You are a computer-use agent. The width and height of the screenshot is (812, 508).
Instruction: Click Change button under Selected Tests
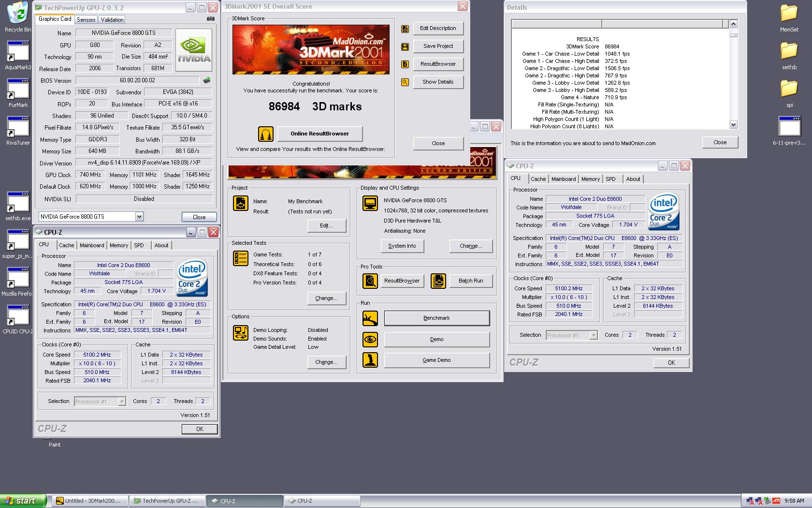[326, 298]
